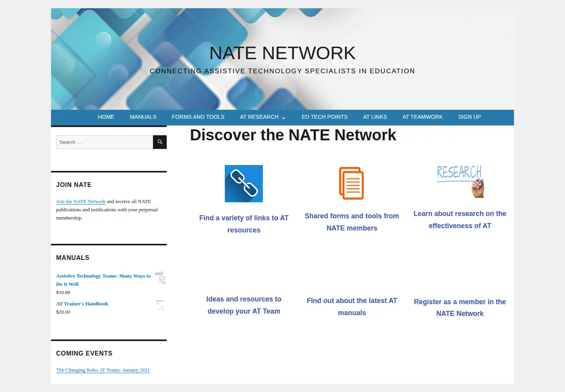Viewport: 565px width, 392px height.
Task: Open the Manuals menu item
Action: click(x=143, y=117)
